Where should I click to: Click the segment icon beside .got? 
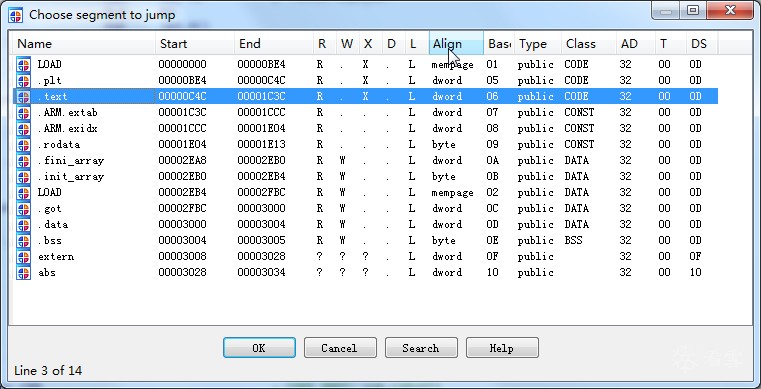(x=23, y=209)
